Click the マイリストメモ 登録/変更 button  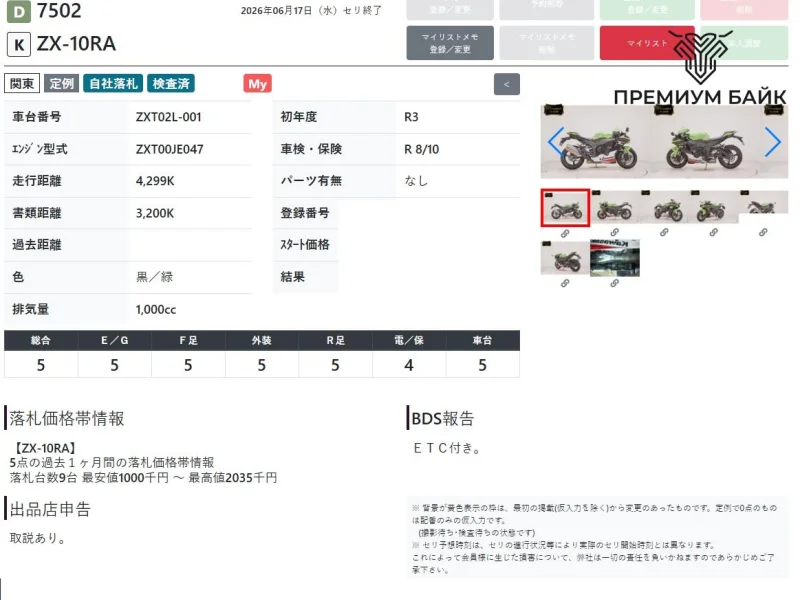coord(449,43)
